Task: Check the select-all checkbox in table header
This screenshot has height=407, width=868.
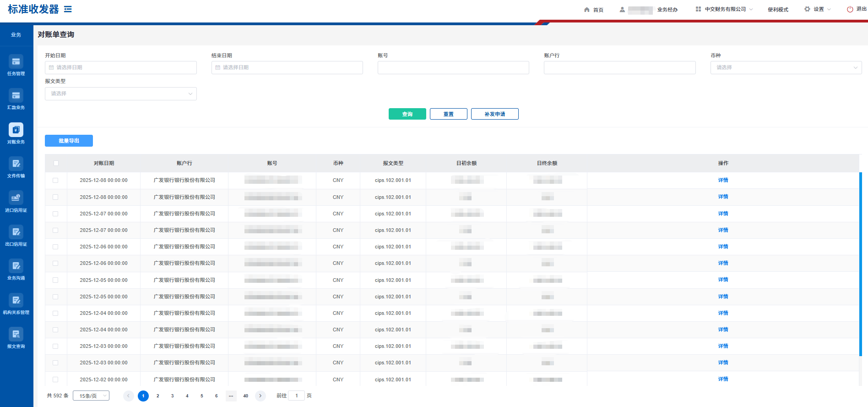Action: (x=56, y=163)
